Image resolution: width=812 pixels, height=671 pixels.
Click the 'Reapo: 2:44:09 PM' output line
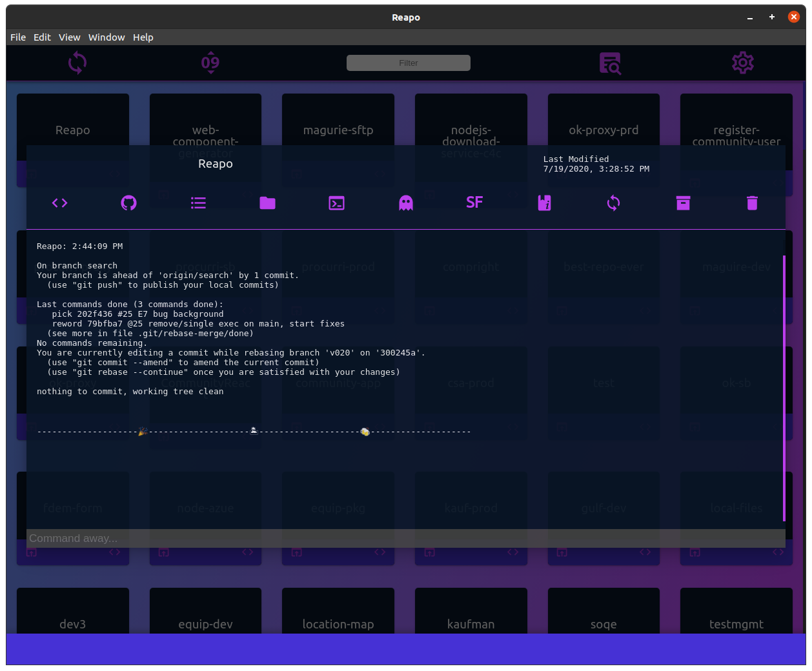point(79,246)
